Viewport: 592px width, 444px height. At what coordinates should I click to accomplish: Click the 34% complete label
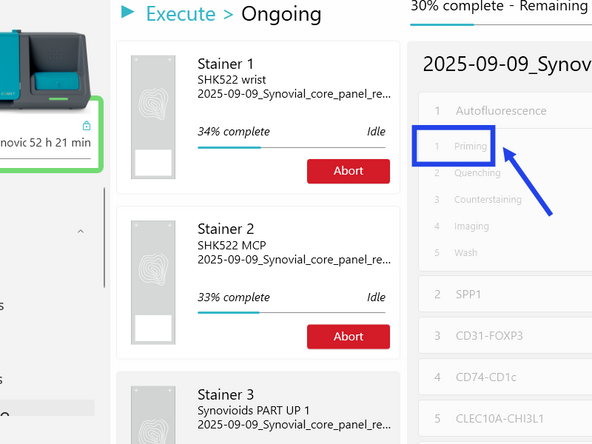pos(234,131)
